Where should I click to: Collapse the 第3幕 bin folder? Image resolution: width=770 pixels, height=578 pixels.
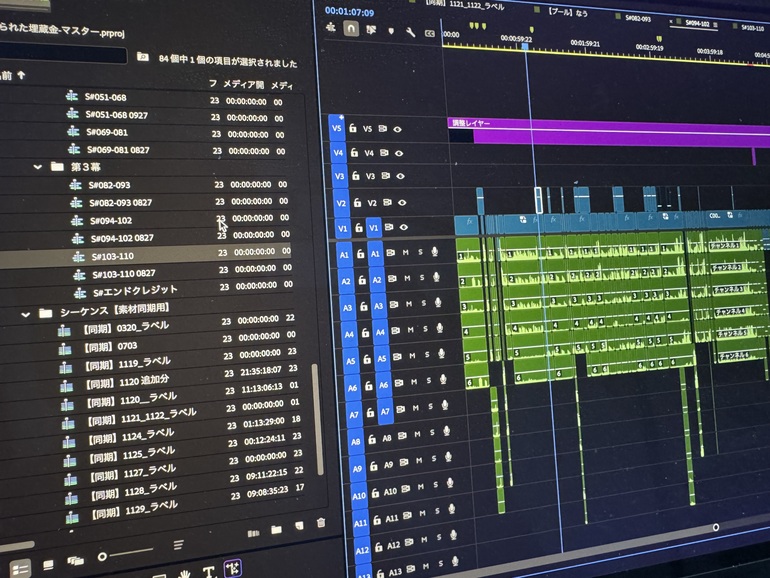click(38, 167)
